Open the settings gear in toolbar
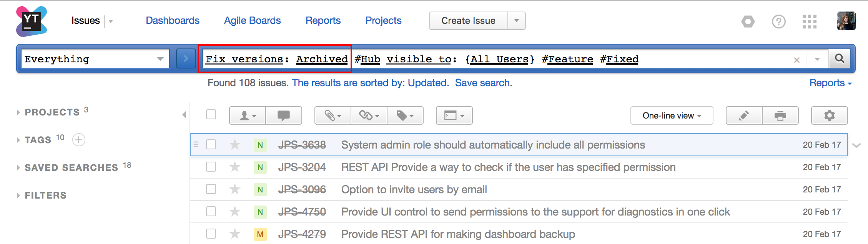868x244 pixels. point(829,115)
